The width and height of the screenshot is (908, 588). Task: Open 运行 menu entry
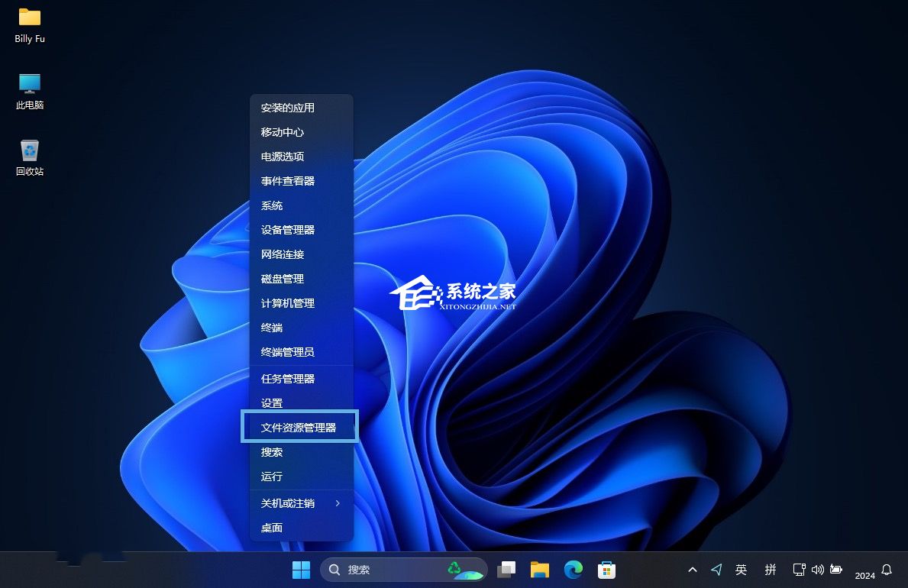click(x=301, y=477)
